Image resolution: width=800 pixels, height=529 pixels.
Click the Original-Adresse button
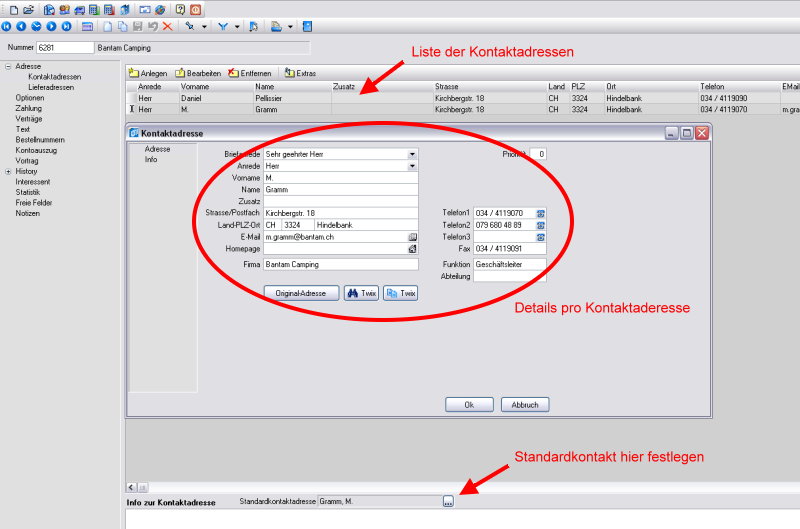pyautogui.click(x=300, y=293)
